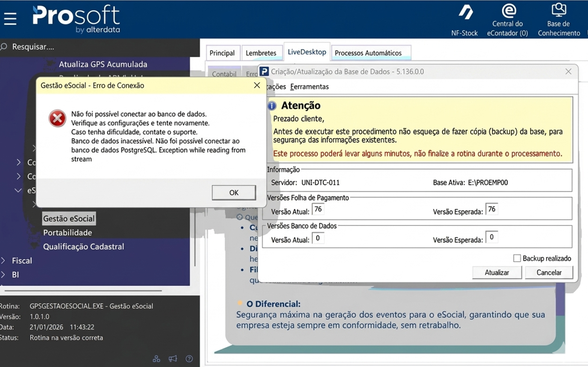This screenshot has width=588, height=367.
Task: Open the megaphone announcements icon
Action: [173, 359]
